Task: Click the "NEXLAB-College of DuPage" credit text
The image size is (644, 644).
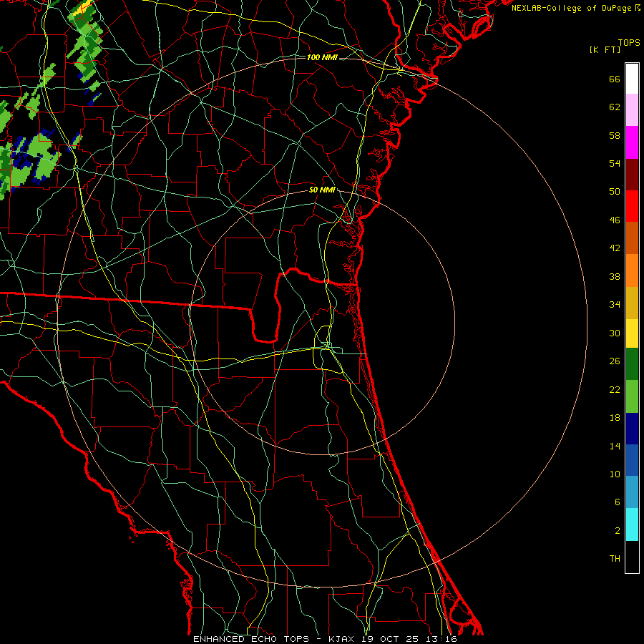Action: click(x=572, y=8)
